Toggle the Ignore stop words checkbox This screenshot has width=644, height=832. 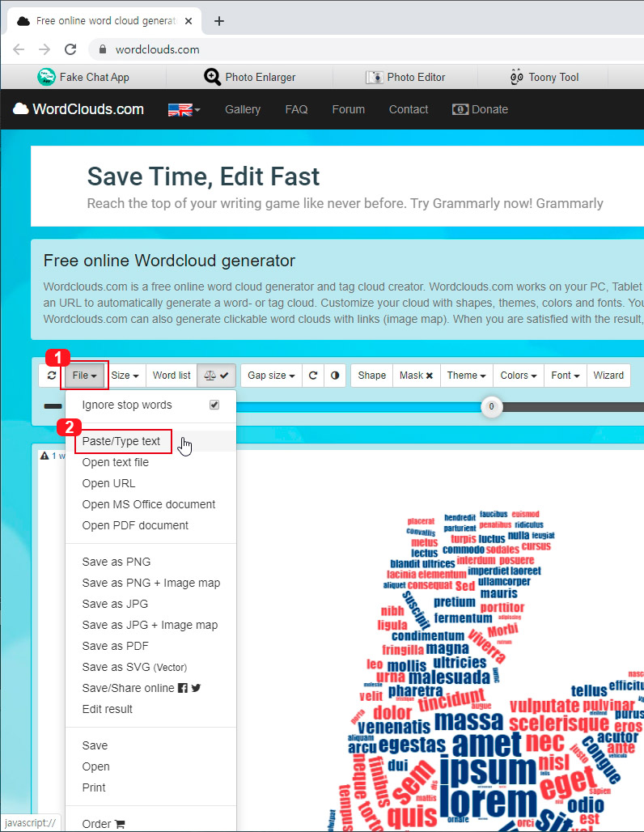click(x=214, y=405)
